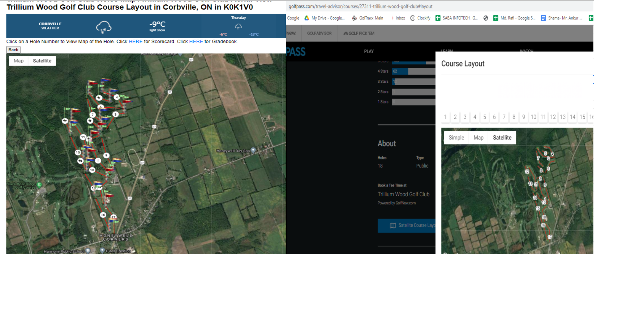The height and width of the screenshot is (309, 644).
Task: Open the HERE link for Scorecard
Action: 136,42
